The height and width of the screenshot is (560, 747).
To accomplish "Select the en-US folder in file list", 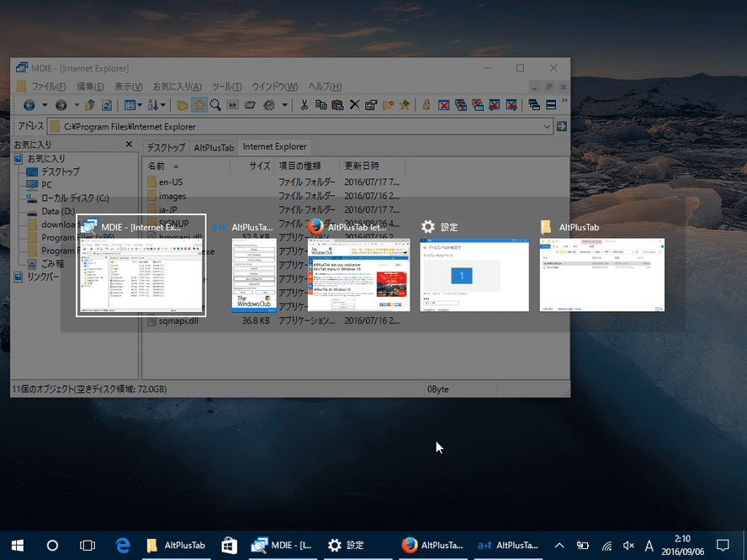I will (171, 182).
